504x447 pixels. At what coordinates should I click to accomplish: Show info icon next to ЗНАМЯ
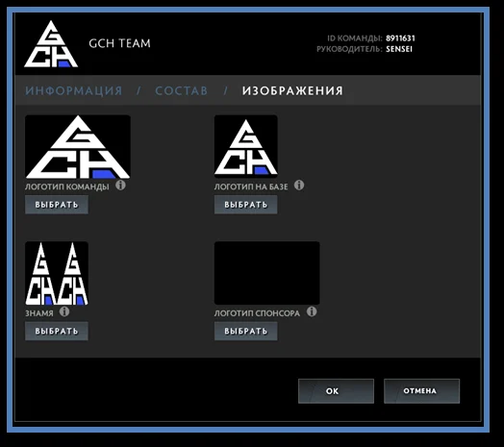tap(64, 311)
